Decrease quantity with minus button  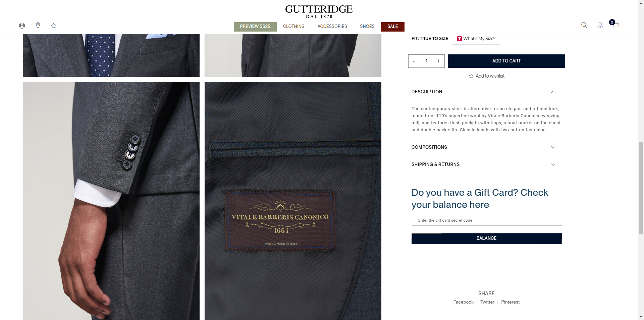[414, 61]
